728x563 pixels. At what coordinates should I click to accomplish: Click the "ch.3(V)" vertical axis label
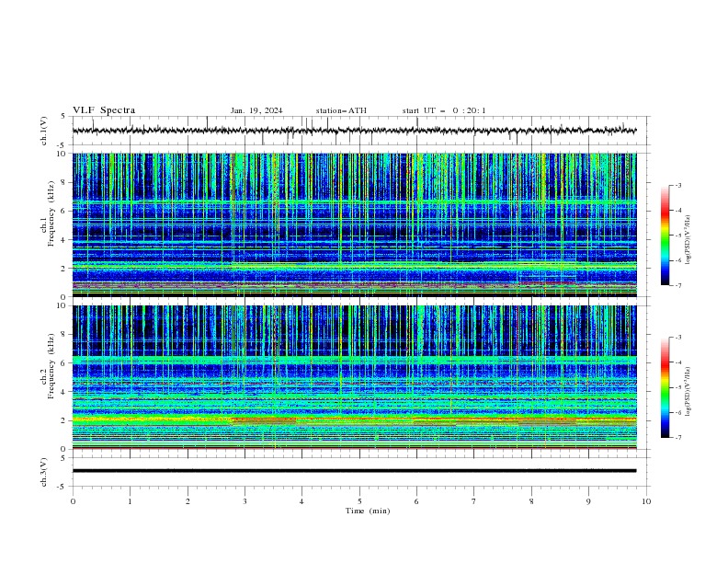[x=44, y=472]
